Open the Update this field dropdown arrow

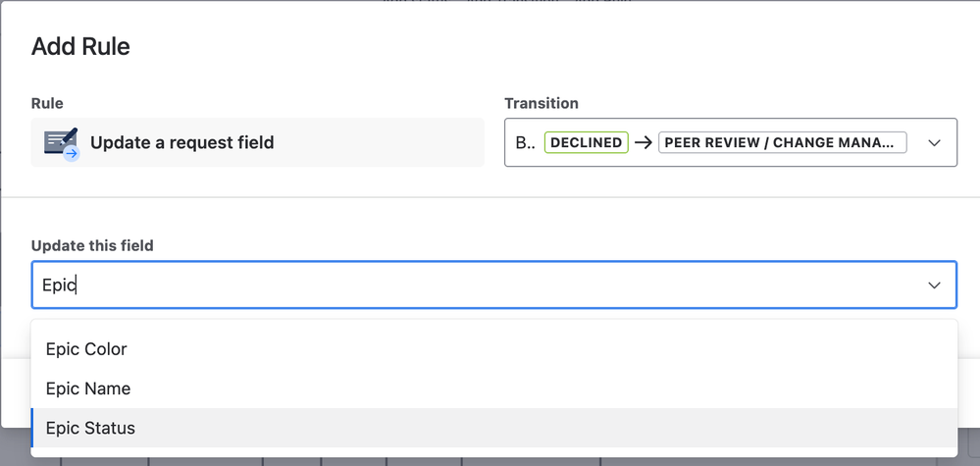coord(934,285)
